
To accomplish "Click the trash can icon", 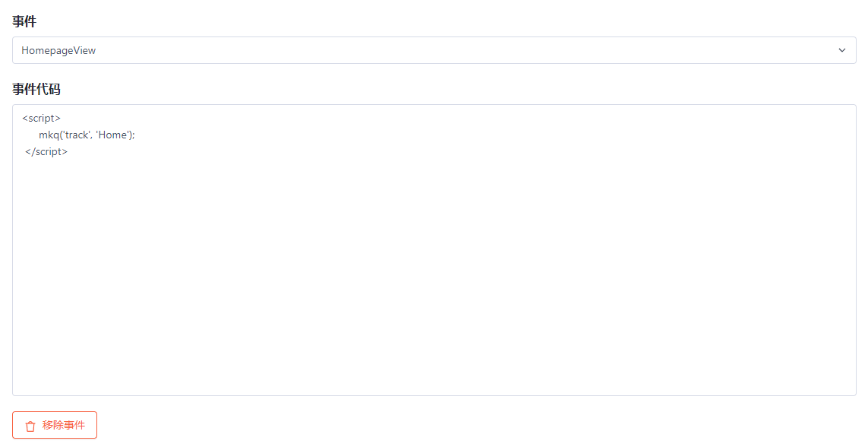I will coord(30,426).
